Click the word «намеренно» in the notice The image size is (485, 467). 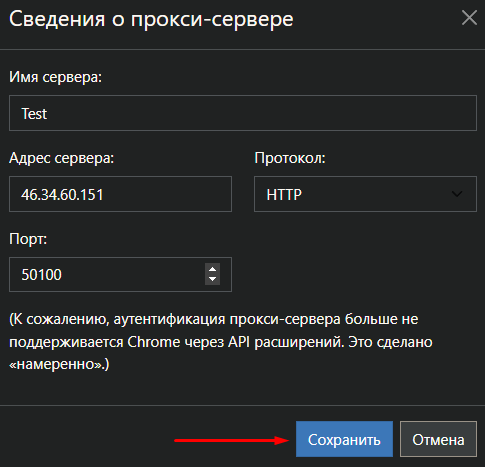[x=56, y=364]
